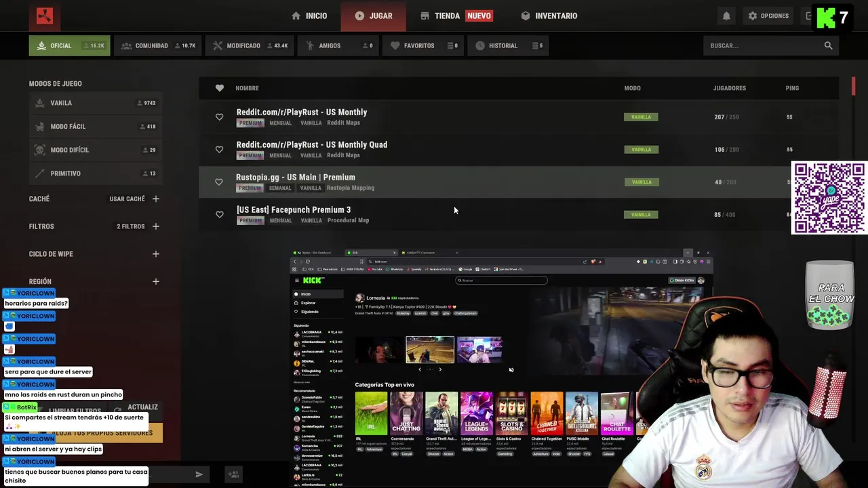Screen dimensions: 868x488
Task: Expand the REGIÓN section
Action: (156, 281)
